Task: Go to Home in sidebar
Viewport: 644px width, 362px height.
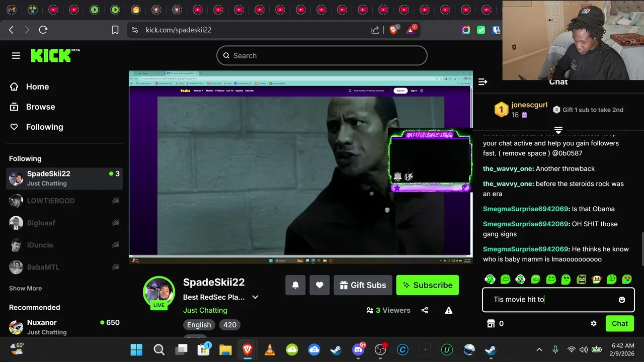Action: pyautogui.click(x=30, y=86)
